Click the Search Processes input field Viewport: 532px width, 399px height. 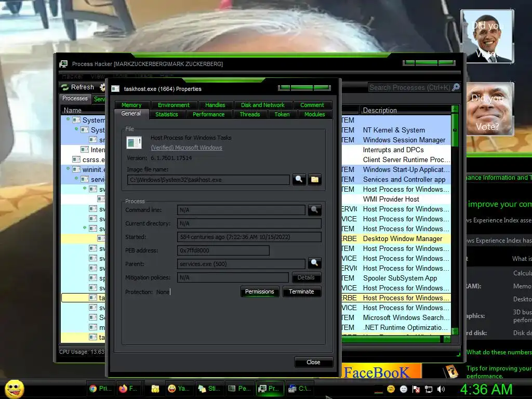pyautogui.click(x=410, y=87)
